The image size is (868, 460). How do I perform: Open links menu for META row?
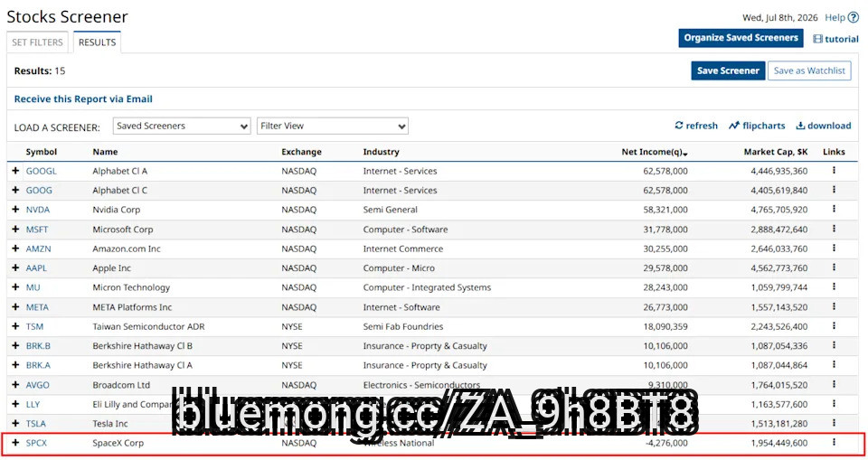point(834,306)
